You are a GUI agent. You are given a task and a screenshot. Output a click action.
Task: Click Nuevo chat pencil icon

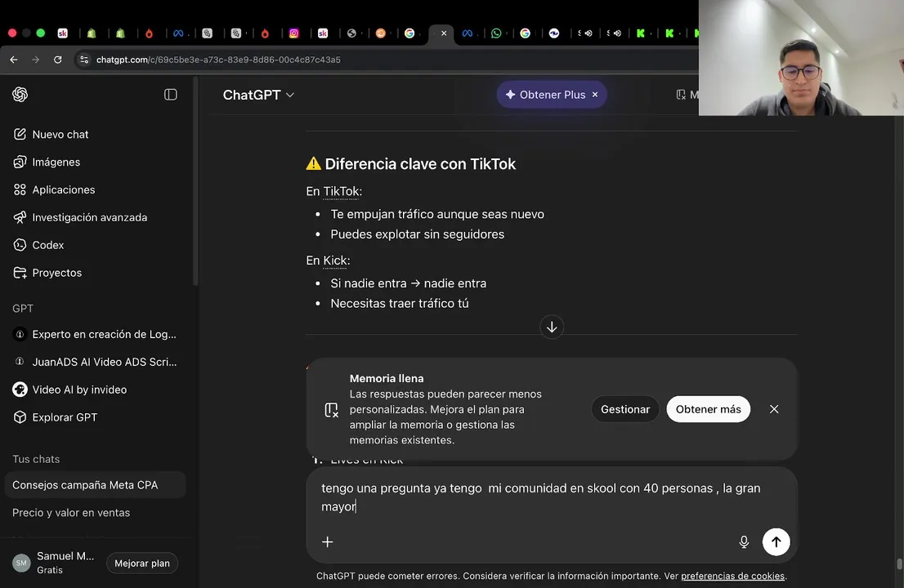click(x=20, y=134)
